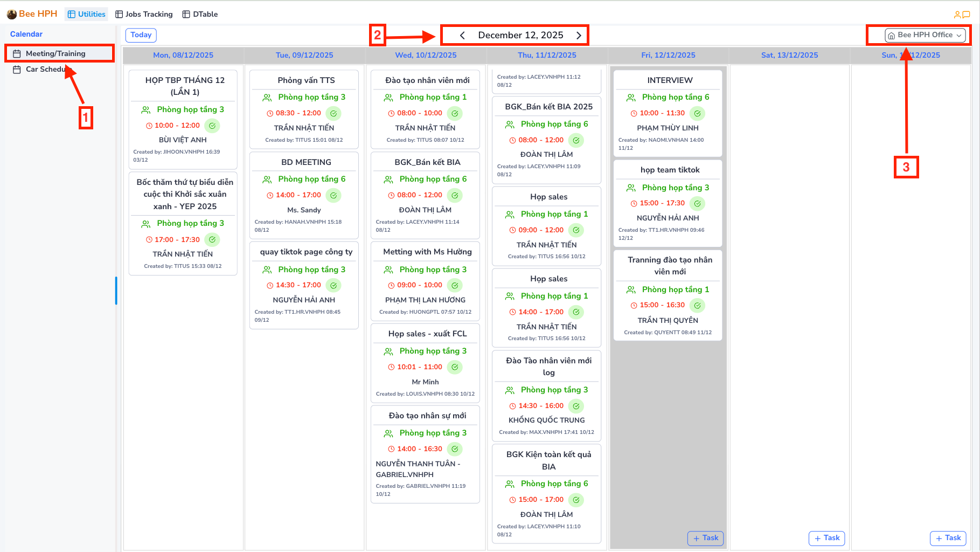This screenshot has width=980, height=552.
Task: Add a Task on Saturday column
Action: click(826, 538)
